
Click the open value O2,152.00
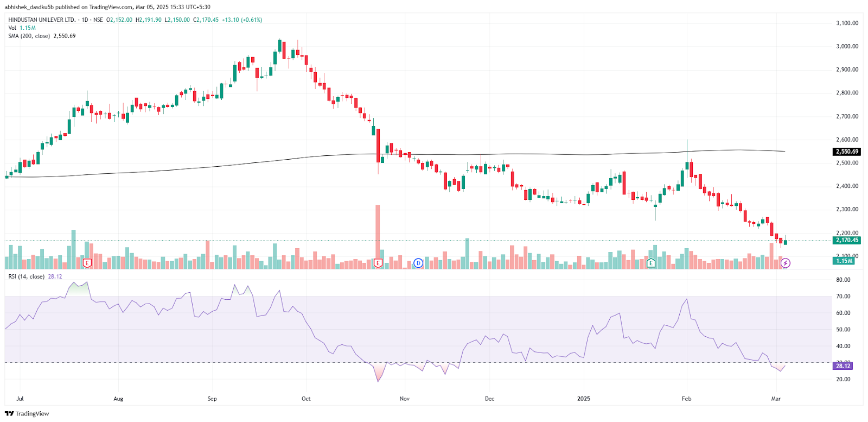tap(119, 20)
